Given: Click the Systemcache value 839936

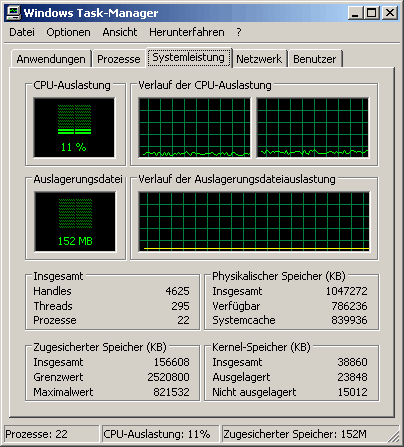Looking at the screenshot, I should (349, 320).
